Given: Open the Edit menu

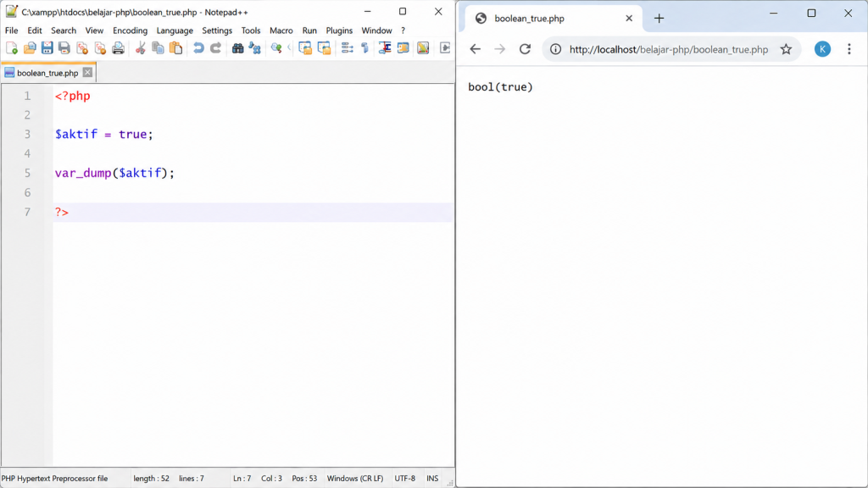Looking at the screenshot, I should [34, 30].
